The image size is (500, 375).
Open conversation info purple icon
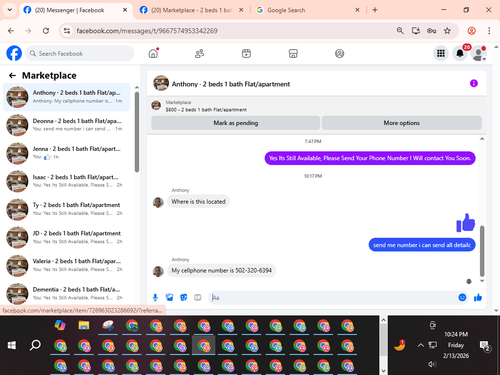(474, 84)
